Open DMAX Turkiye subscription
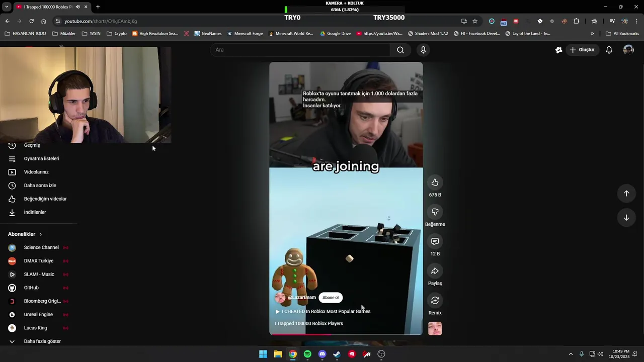This screenshot has height=362, width=644. coord(39,261)
